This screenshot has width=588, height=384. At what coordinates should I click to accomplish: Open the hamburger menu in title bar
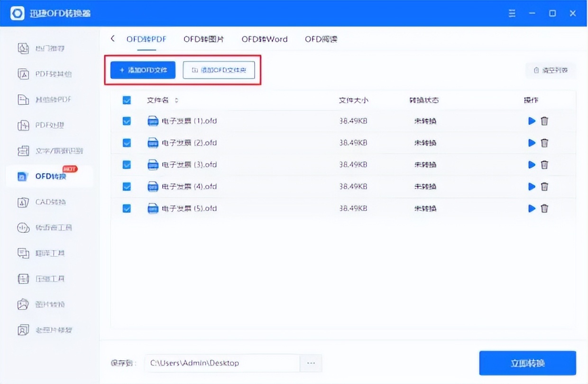coord(512,13)
